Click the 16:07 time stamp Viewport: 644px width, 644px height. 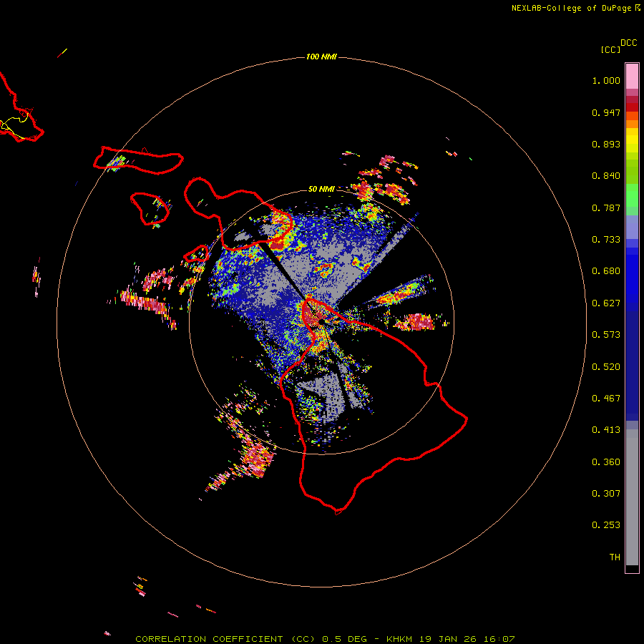499,639
